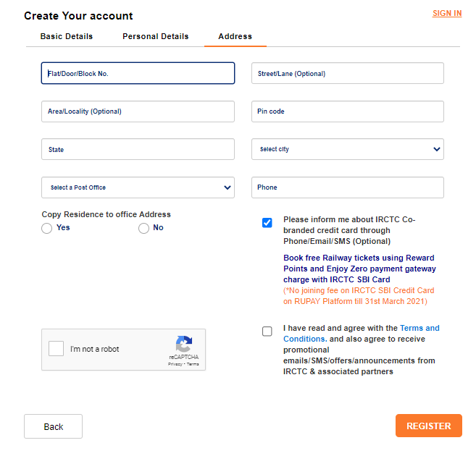
Task: Open the SIGN IN link
Action: pos(447,13)
